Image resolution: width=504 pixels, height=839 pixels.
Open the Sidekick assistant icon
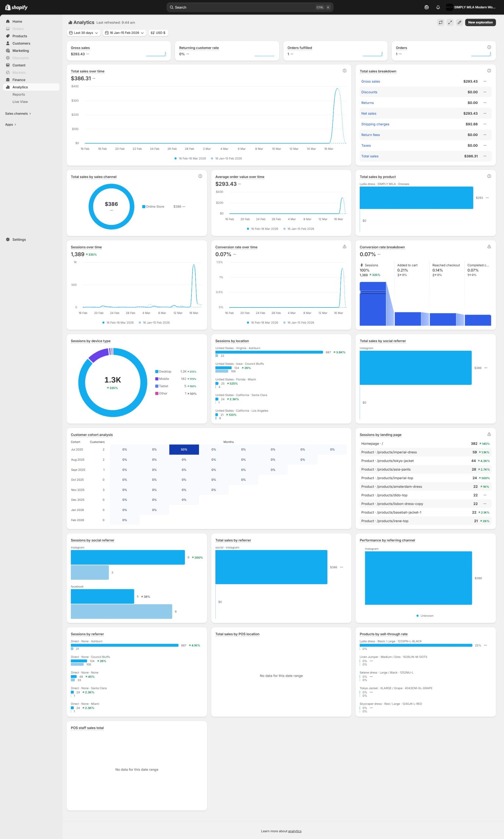[x=427, y=8]
